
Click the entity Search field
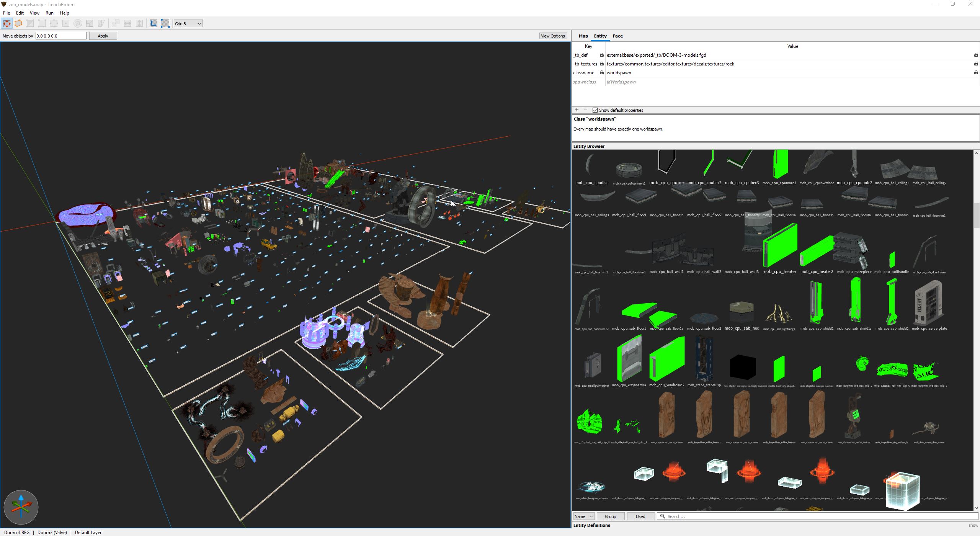819,516
